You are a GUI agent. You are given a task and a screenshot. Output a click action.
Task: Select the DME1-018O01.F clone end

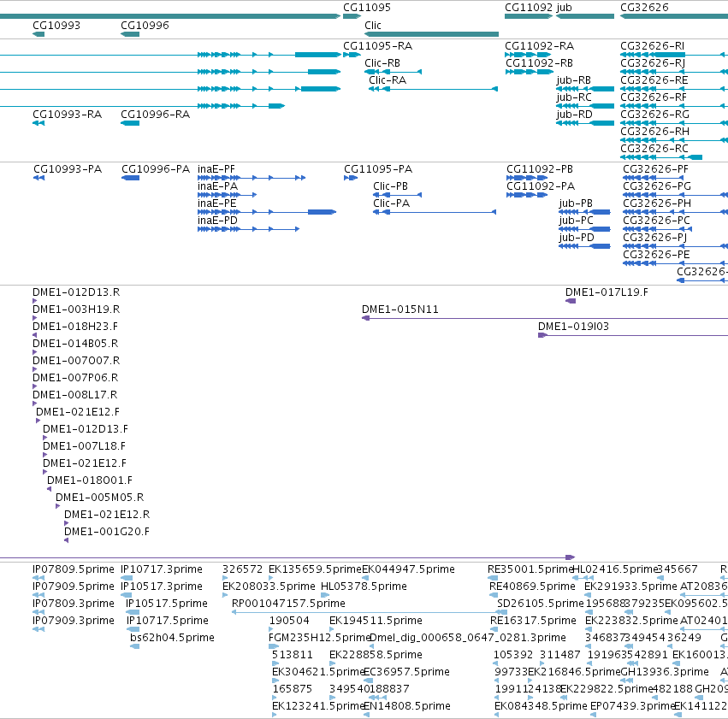(x=50, y=489)
